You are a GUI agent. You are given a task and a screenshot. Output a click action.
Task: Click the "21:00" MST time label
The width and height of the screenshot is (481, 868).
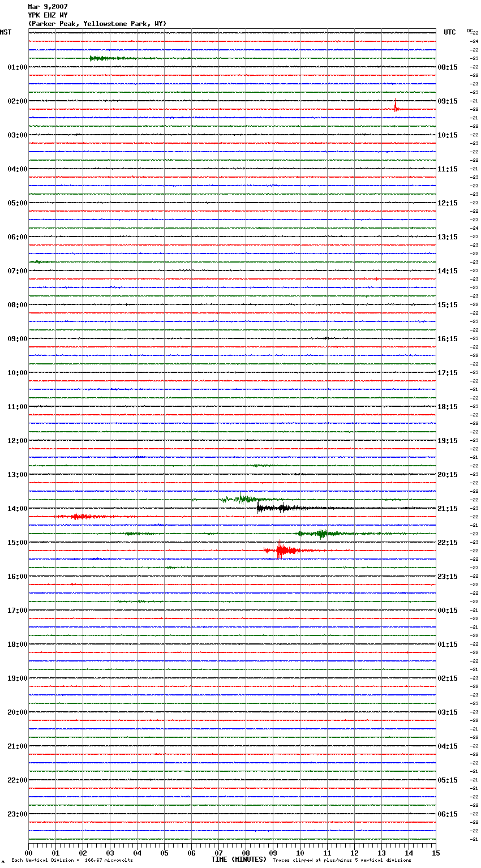pyautogui.click(x=17, y=746)
